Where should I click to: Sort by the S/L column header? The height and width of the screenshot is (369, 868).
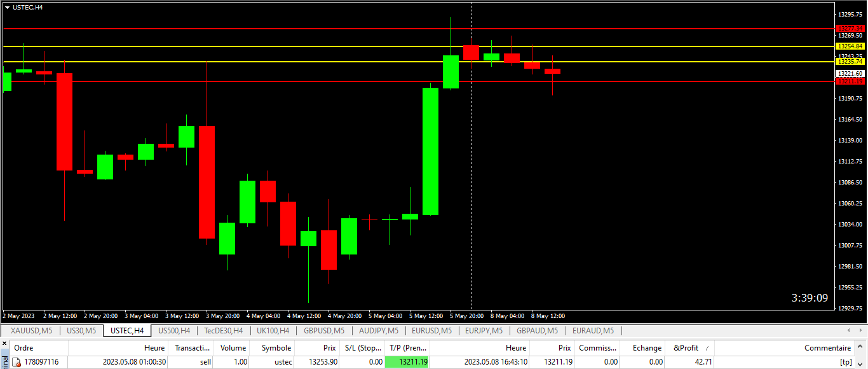tap(363, 348)
